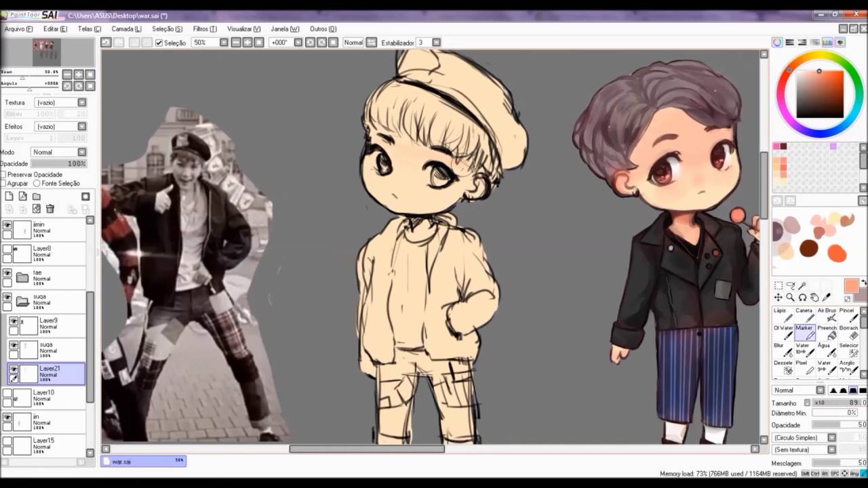Enable Preservar Opacidade checkbox

coord(3,175)
